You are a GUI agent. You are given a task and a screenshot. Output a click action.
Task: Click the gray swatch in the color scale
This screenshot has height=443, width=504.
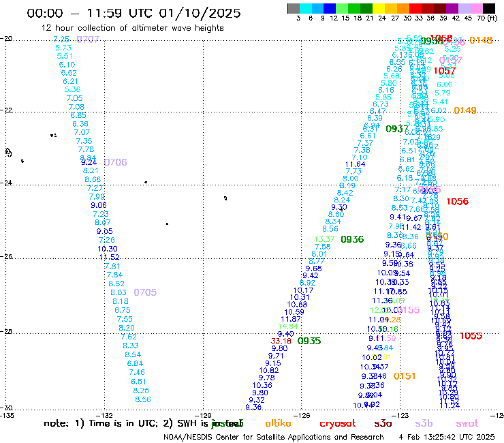[x=294, y=8]
